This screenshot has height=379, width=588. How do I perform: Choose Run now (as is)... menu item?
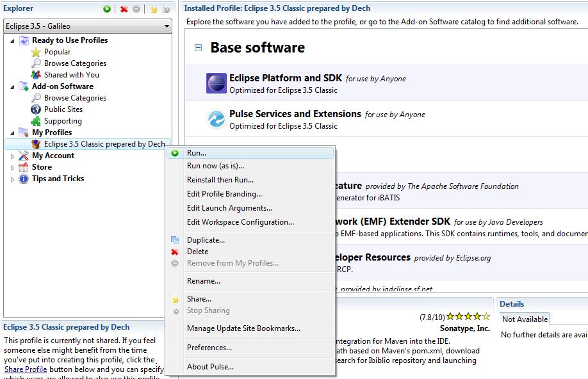(250, 166)
